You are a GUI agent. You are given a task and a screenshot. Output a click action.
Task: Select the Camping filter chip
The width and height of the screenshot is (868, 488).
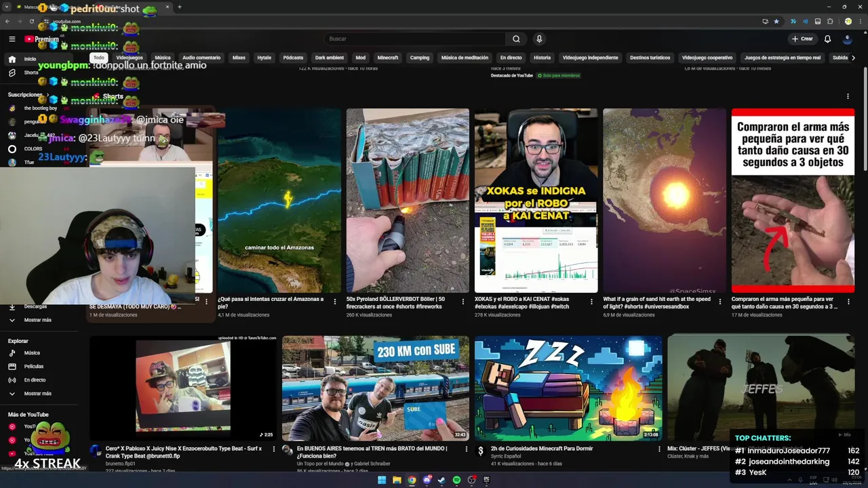click(x=420, y=58)
